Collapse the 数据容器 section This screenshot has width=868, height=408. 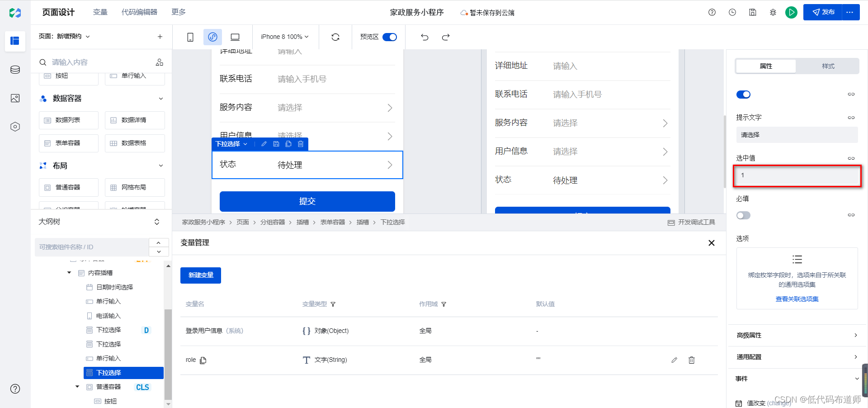click(161, 99)
